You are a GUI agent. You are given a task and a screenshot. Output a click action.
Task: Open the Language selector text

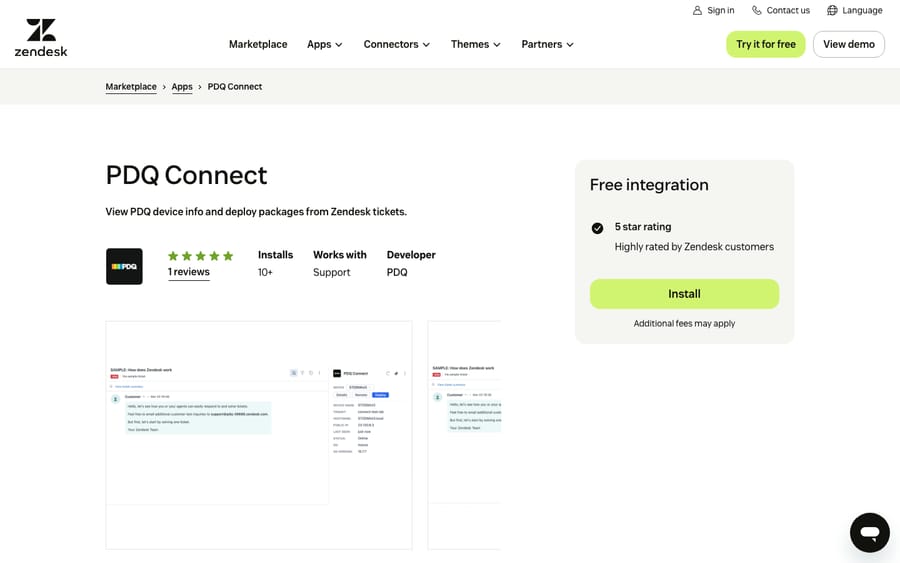coord(862,10)
